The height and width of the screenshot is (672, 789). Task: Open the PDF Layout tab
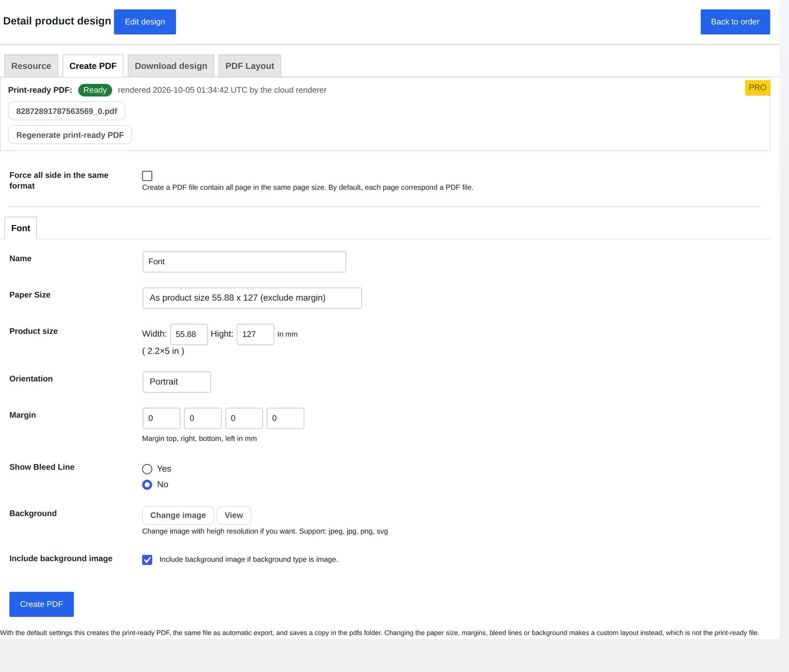coord(250,66)
